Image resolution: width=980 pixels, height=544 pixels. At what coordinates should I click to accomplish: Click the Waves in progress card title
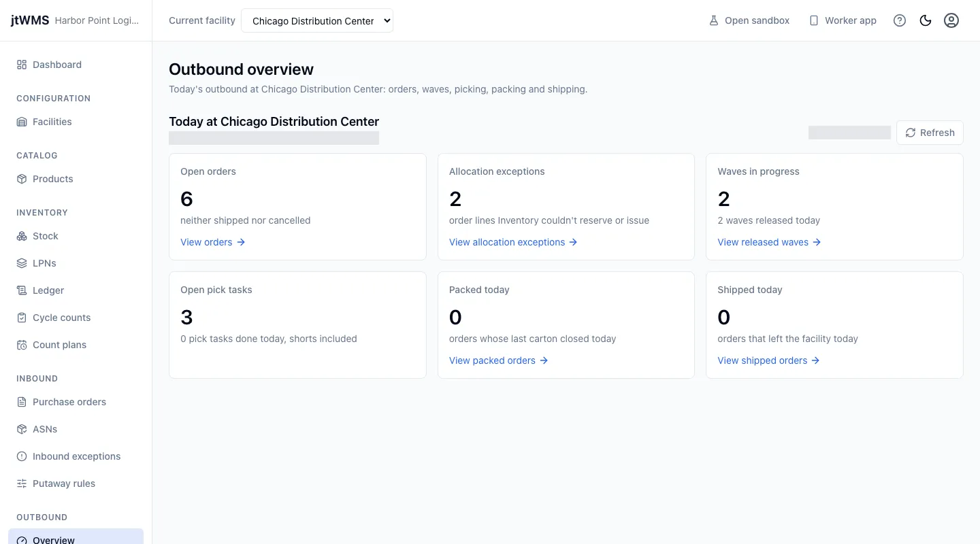[759, 171]
